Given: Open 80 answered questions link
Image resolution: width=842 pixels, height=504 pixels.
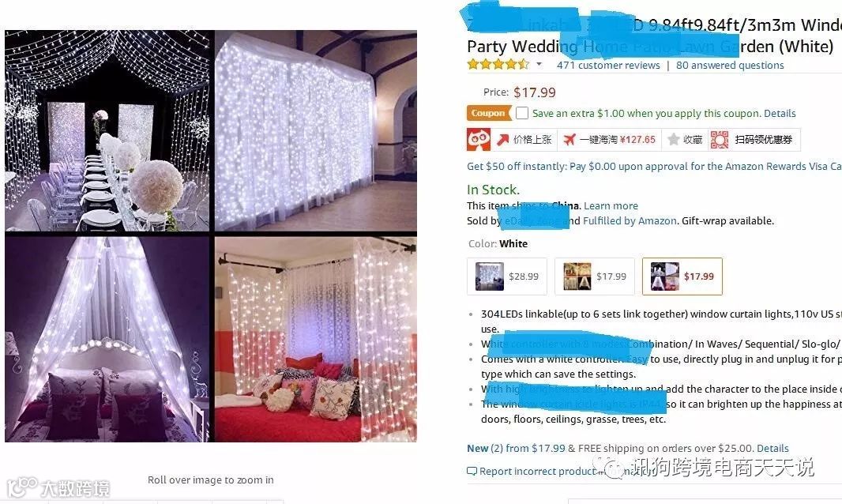Looking at the screenshot, I should (730, 65).
